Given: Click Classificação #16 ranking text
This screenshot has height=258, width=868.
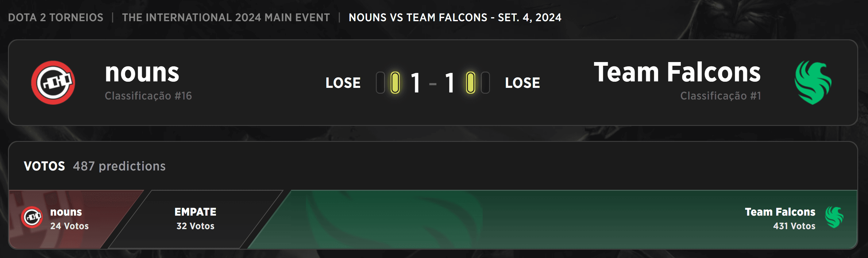Looking at the screenshot, I should (148, 96).
